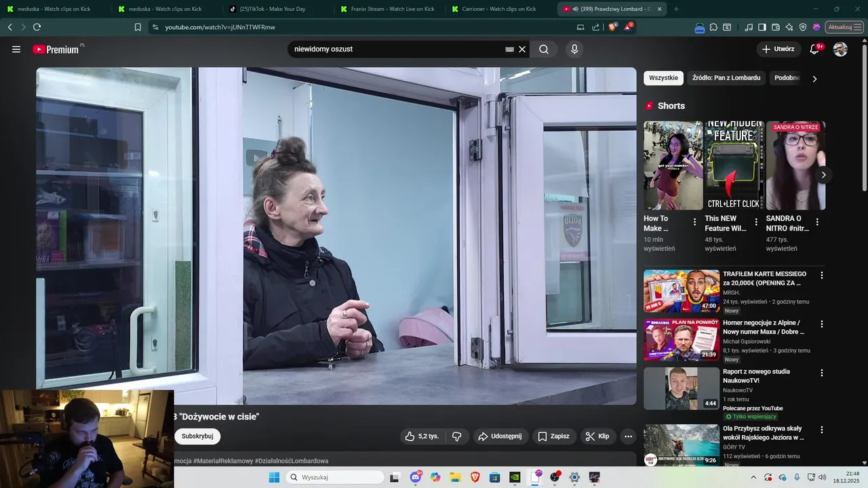This screenshot has height=488, width=868.
Task: Start voice search with microphone
Action: point(574,49)
